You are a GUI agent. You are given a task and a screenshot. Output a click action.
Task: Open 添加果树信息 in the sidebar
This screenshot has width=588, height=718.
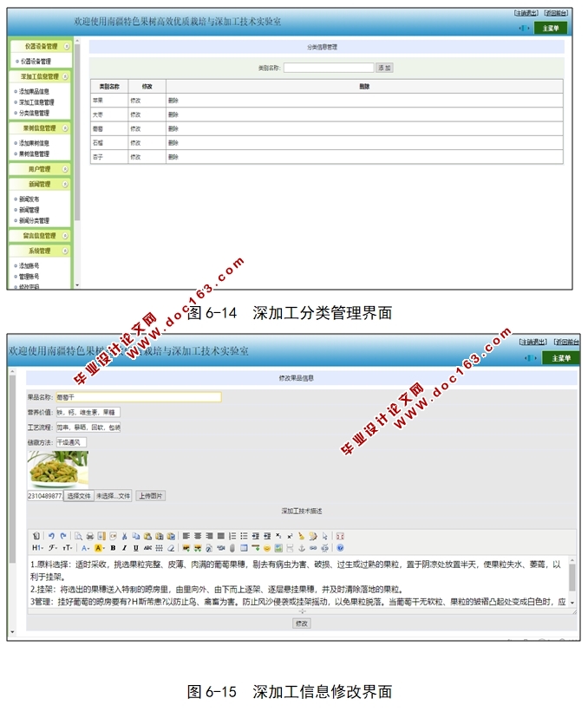[x=34, y=143]
